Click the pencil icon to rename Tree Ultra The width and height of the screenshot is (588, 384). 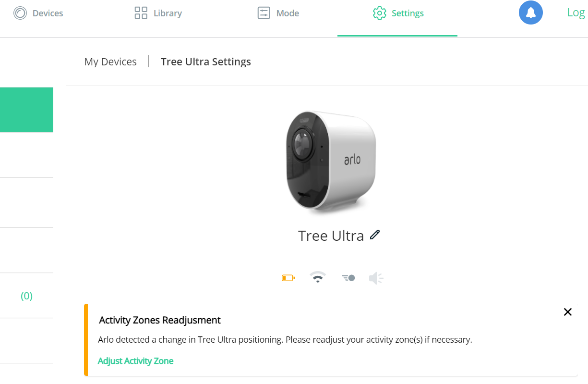[x=374, y=235]
